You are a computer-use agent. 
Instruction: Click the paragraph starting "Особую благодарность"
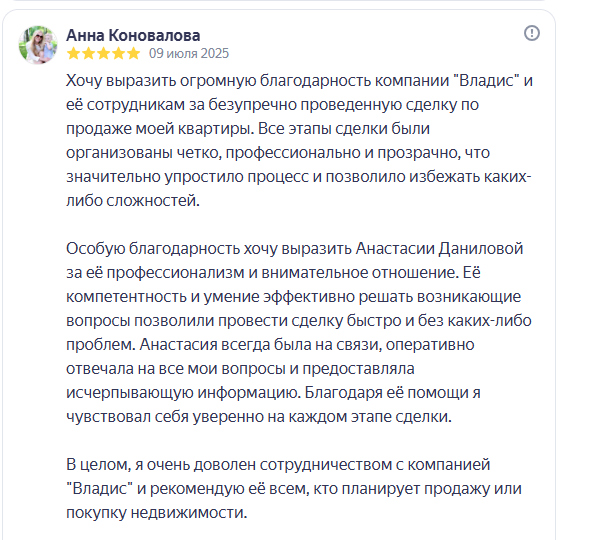tap(299, 333)
